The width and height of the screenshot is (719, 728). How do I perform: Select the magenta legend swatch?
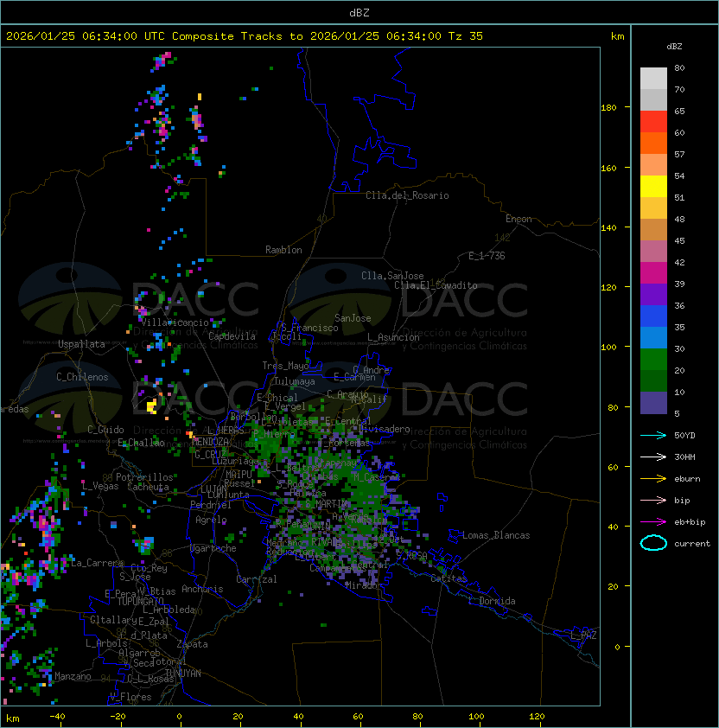coord(653,273)
